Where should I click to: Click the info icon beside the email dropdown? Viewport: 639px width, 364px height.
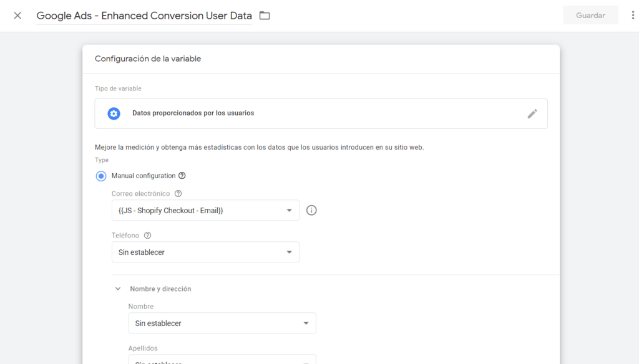(311, 210)
